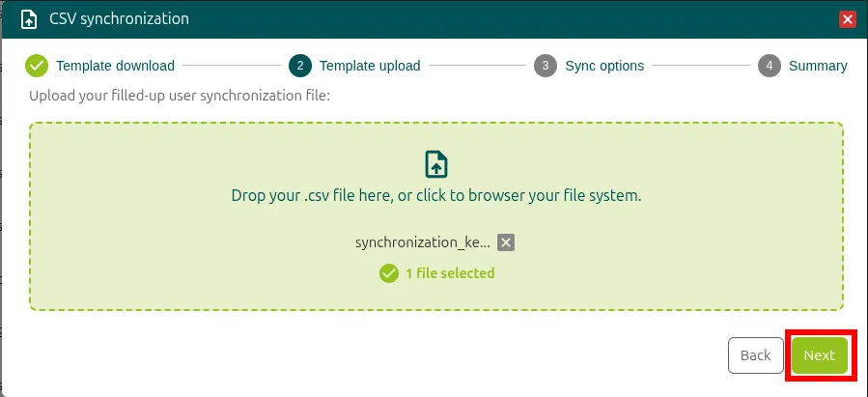The height and width of the screenshot is (397, 868).
Task: Select step 3 Sync options
Action: [x=589, y=66]
